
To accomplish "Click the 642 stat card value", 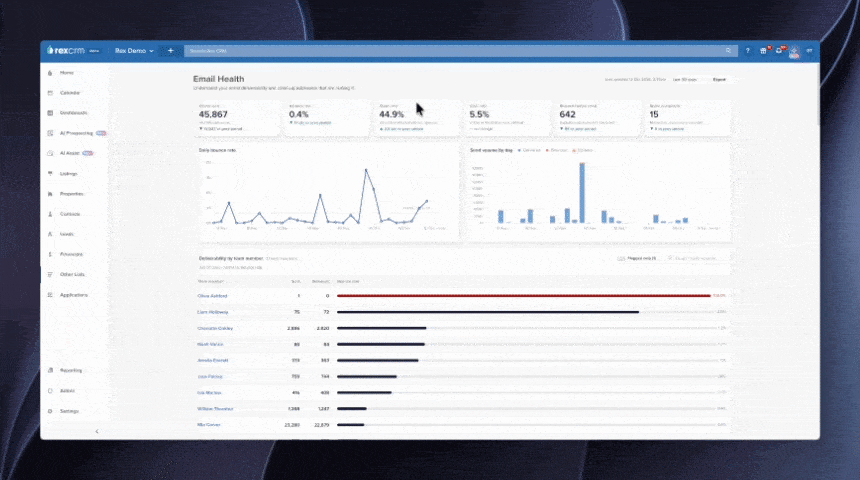I will pyautogui.click(x=567, y=114).
